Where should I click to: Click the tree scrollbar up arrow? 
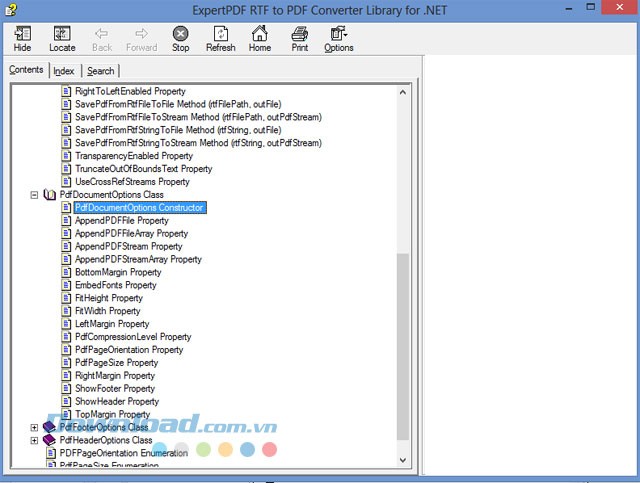(403, 92)
